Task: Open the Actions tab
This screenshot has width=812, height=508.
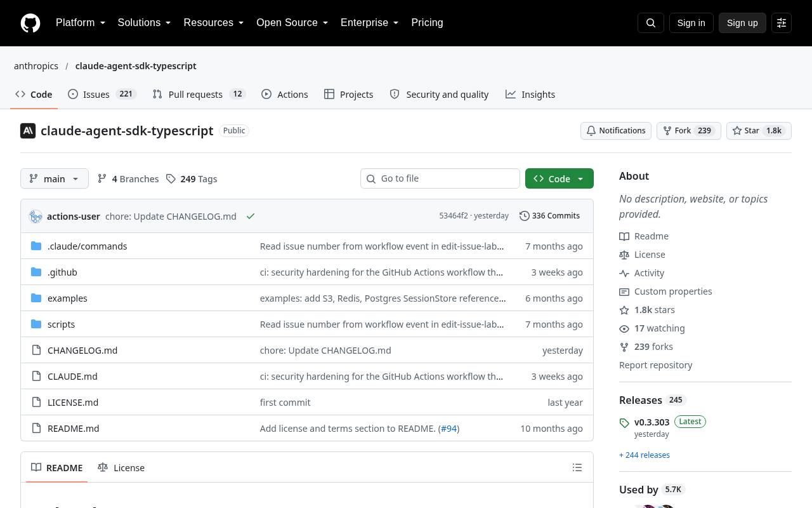Action: [x=285, y=94]
